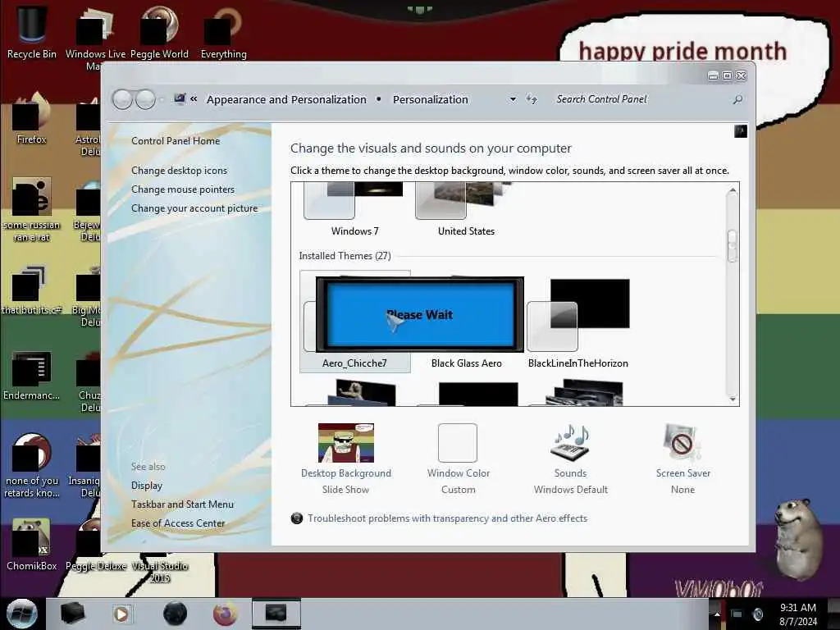
Task: Select the Endermanc... desktop icon
Action: (x=32, y=375)
